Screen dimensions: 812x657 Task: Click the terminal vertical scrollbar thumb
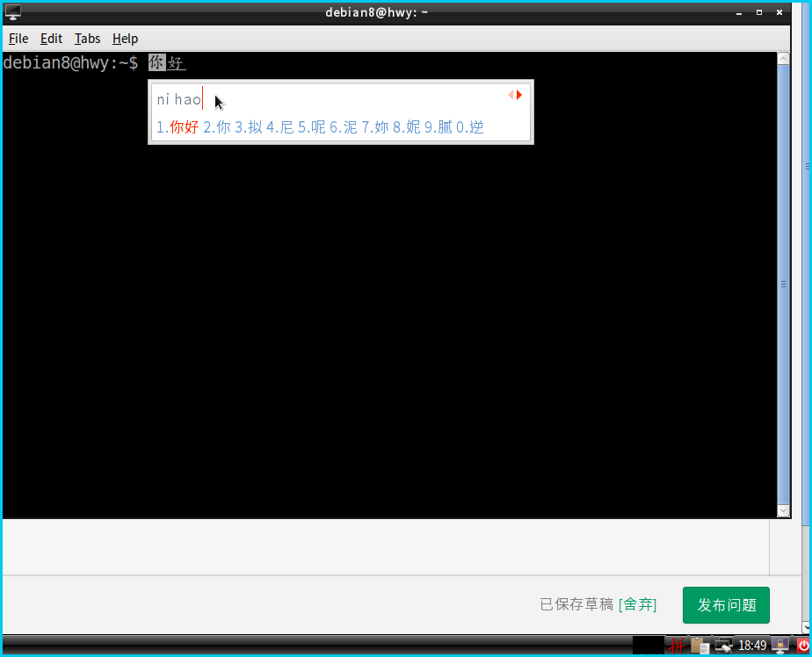tap(784, 285)
